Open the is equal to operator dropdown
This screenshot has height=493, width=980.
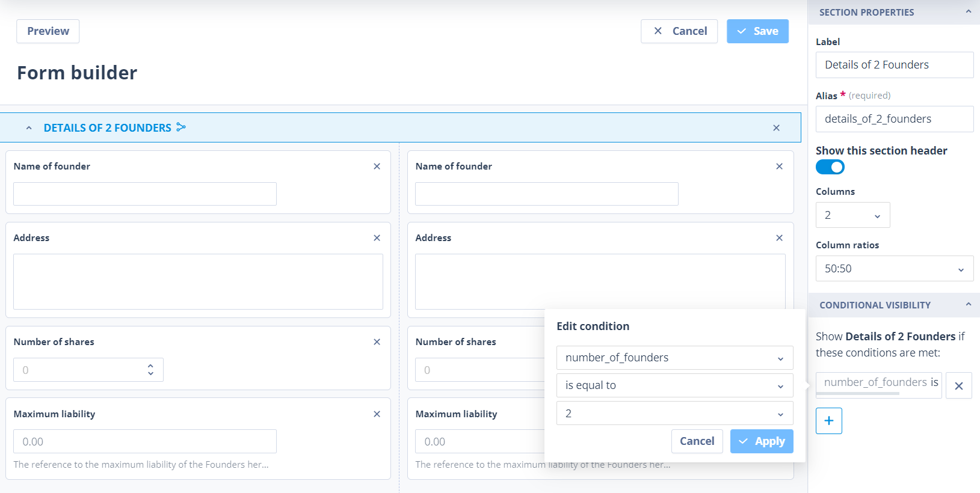(x=674, y=385)
